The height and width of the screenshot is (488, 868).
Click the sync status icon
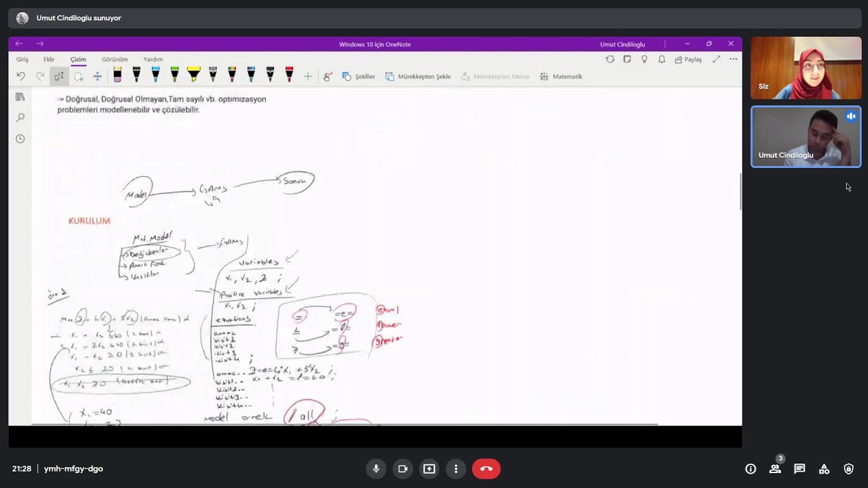pyautogui.click(x=610, y=59)
